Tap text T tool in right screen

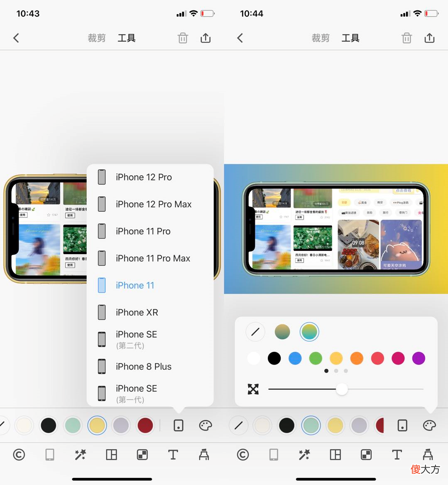[x=397, y=455]
